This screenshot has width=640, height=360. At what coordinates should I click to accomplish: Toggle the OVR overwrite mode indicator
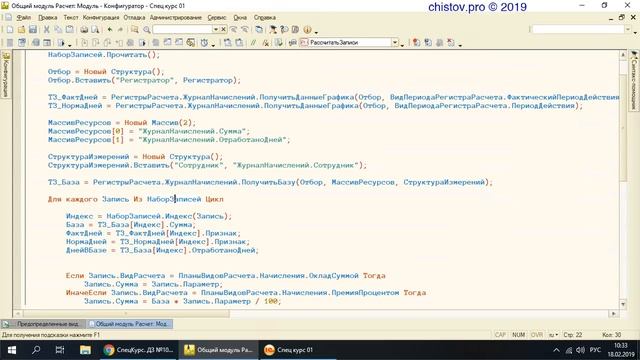tap(537, 335)
